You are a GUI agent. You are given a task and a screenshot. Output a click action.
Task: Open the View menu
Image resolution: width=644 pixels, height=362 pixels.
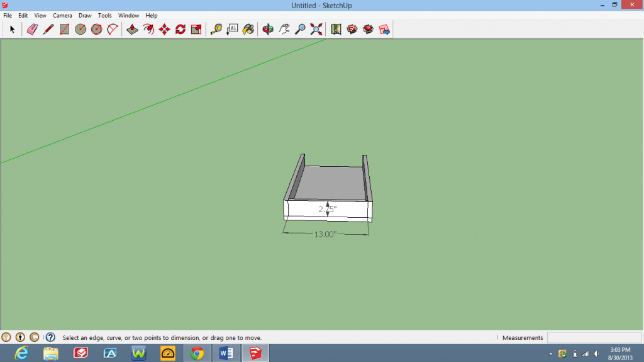40,15
